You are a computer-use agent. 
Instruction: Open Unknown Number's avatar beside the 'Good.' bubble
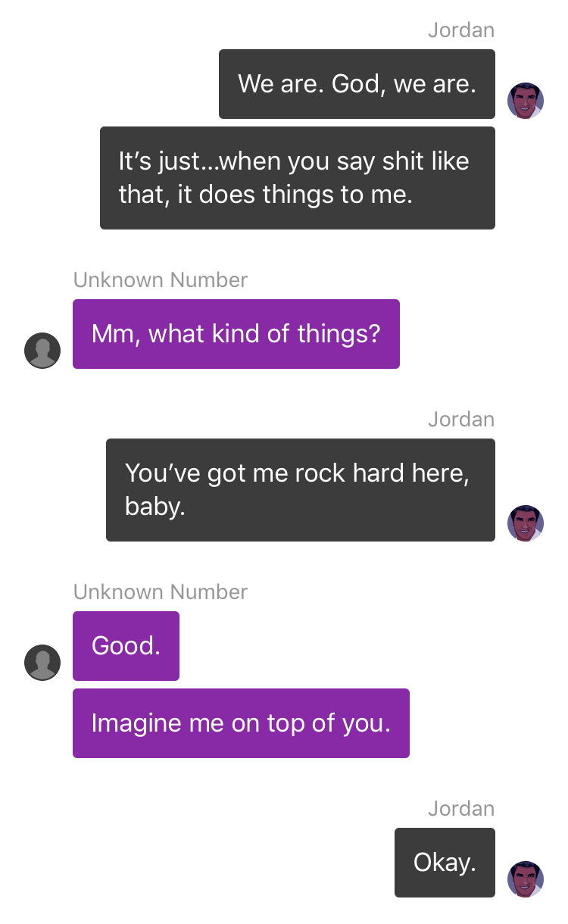(42, 663)
